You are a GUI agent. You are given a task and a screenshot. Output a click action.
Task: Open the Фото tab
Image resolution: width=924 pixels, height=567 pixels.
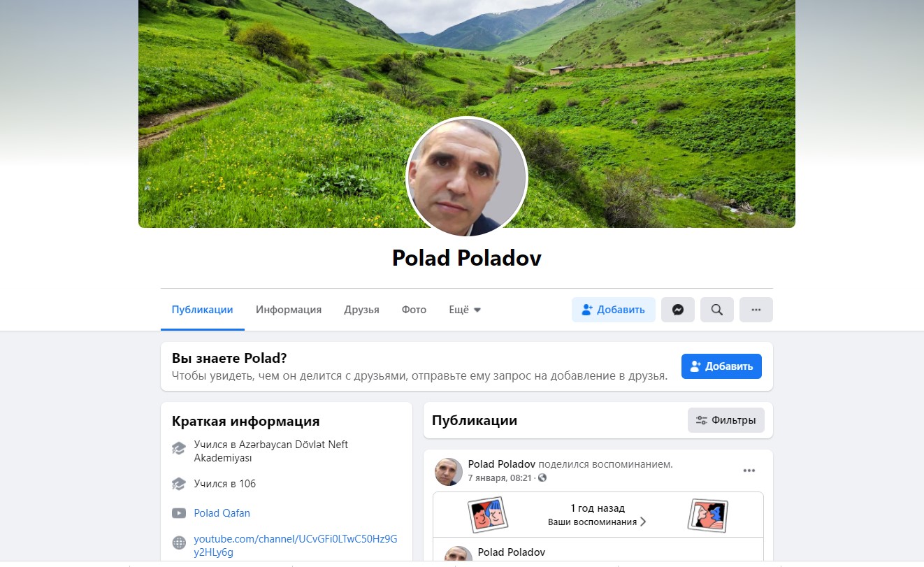point(414,310)
